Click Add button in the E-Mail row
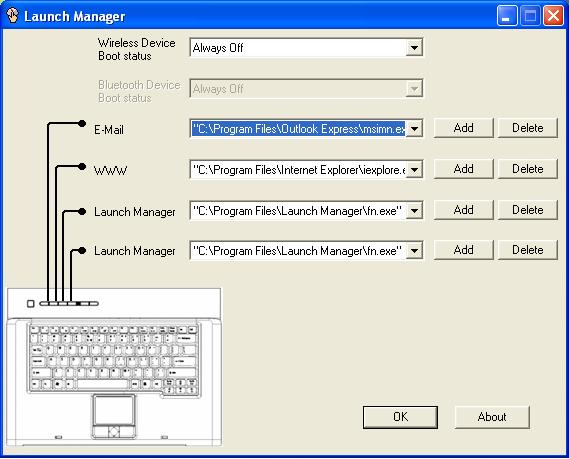Image resolution: width=569 pixels, height=459 pixels. tap(463, 128)
